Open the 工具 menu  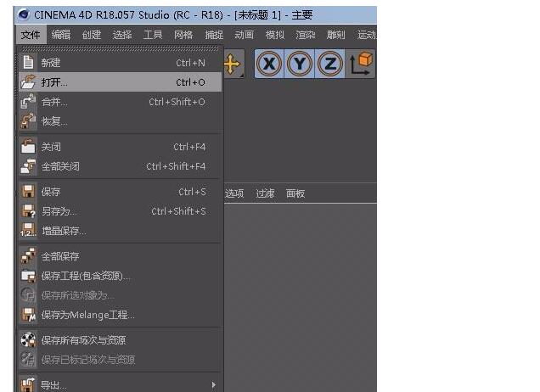153,35
